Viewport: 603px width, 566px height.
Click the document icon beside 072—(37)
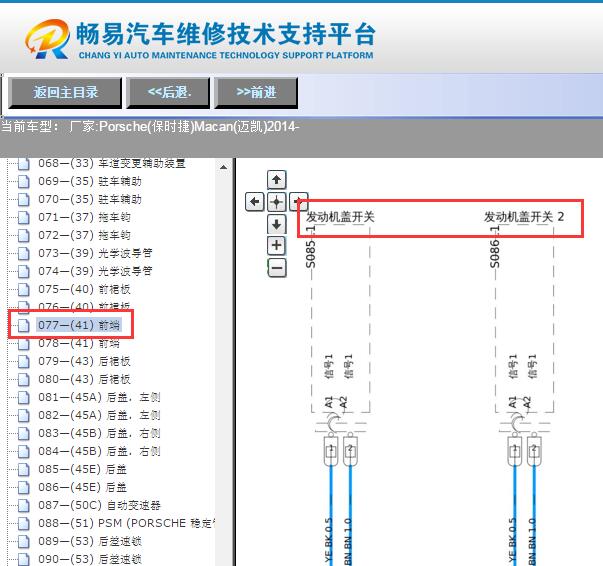(23, 236)
